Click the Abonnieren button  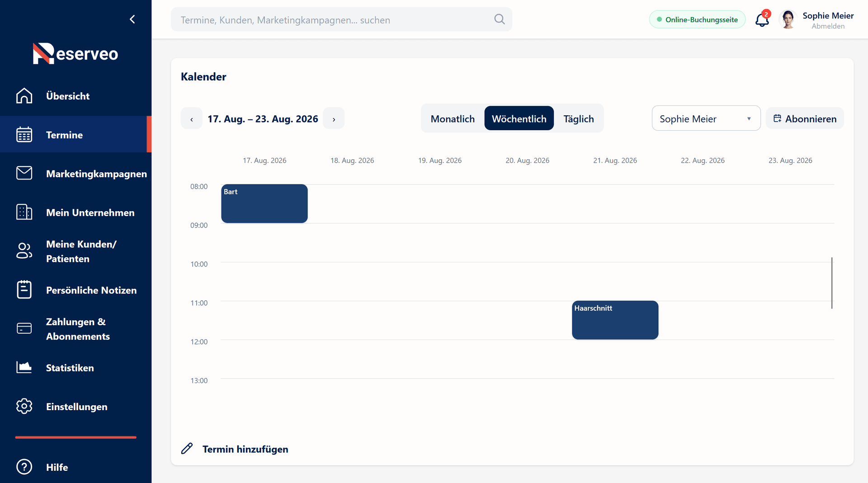pyautogui.click(x=805, y=118)
